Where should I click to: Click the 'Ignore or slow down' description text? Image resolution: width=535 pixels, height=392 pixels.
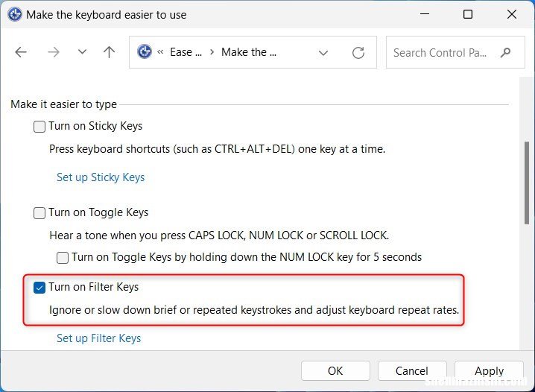click(254, 310)
